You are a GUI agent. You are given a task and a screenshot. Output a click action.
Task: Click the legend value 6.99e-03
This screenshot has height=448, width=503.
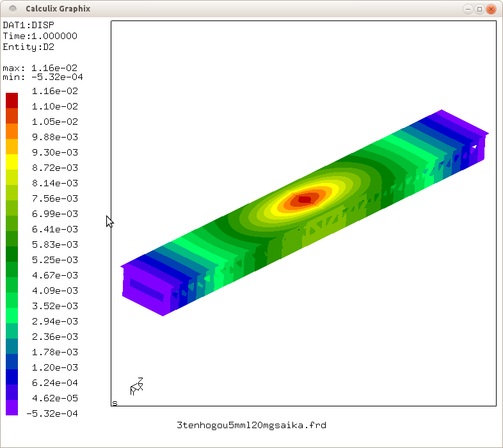coord(55,214)
